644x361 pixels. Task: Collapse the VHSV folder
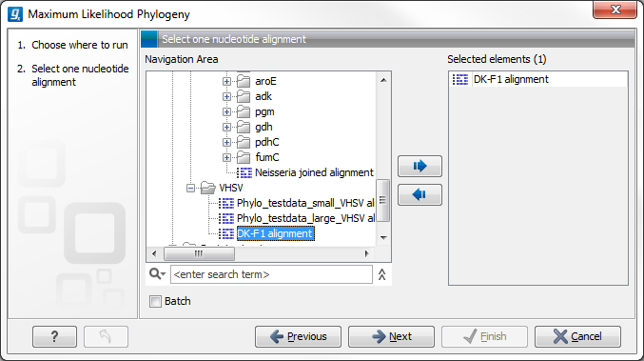[x=190, y=189]
